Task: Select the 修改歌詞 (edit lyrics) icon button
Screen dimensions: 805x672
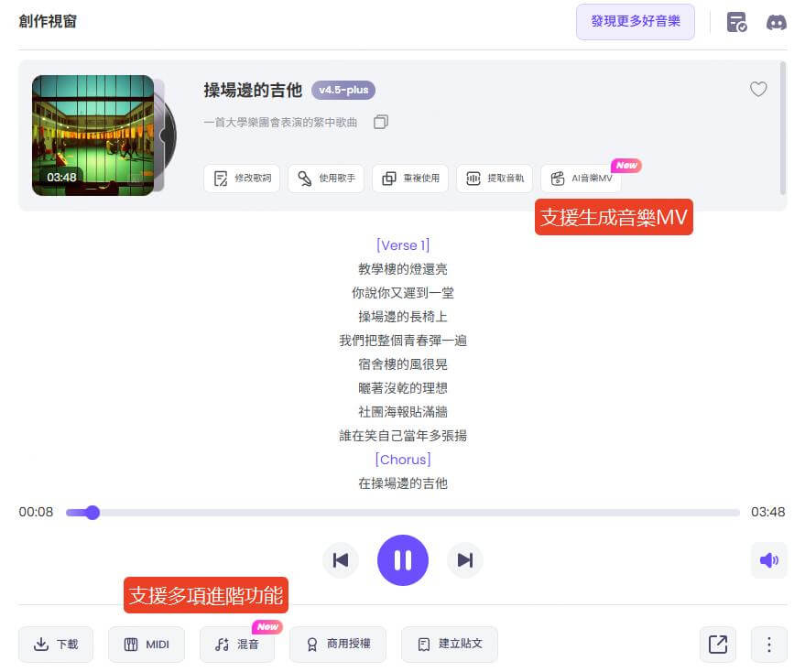Action: pyautogui.click(x=241, y=179)
